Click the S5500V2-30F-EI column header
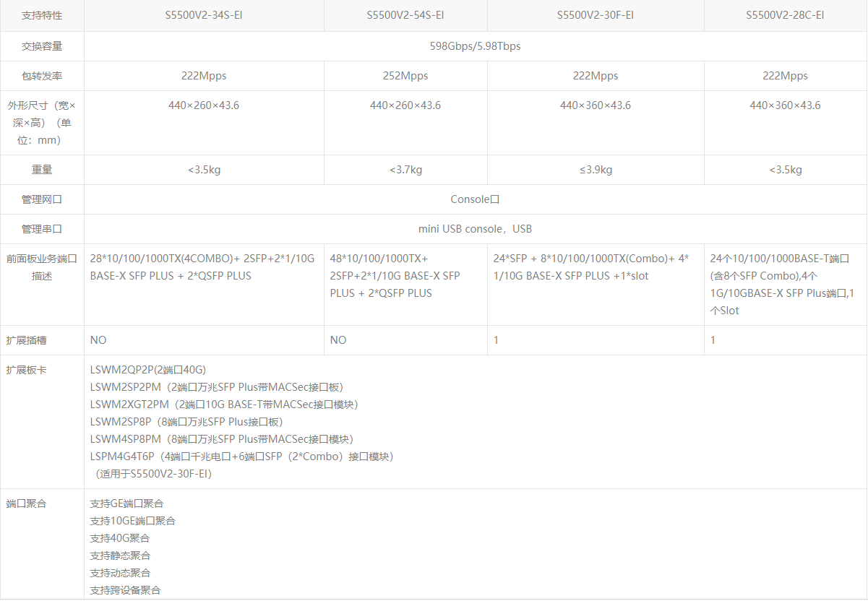 click(596, 15)
